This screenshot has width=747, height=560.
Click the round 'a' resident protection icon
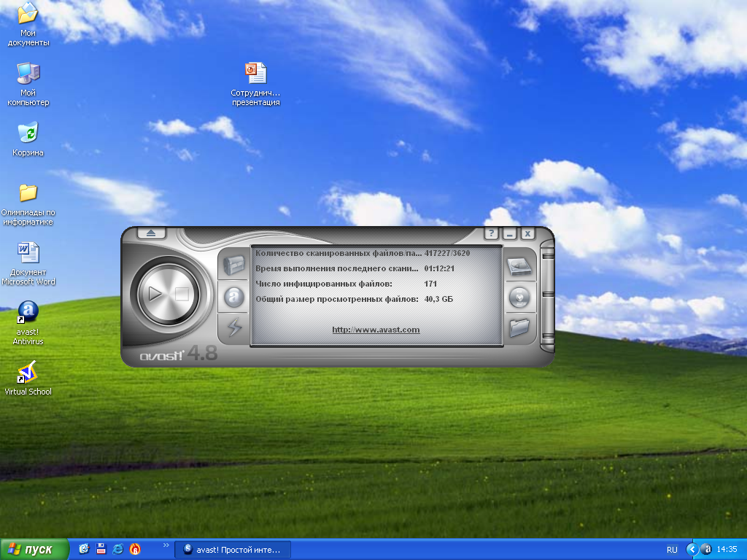coord(233,297)
